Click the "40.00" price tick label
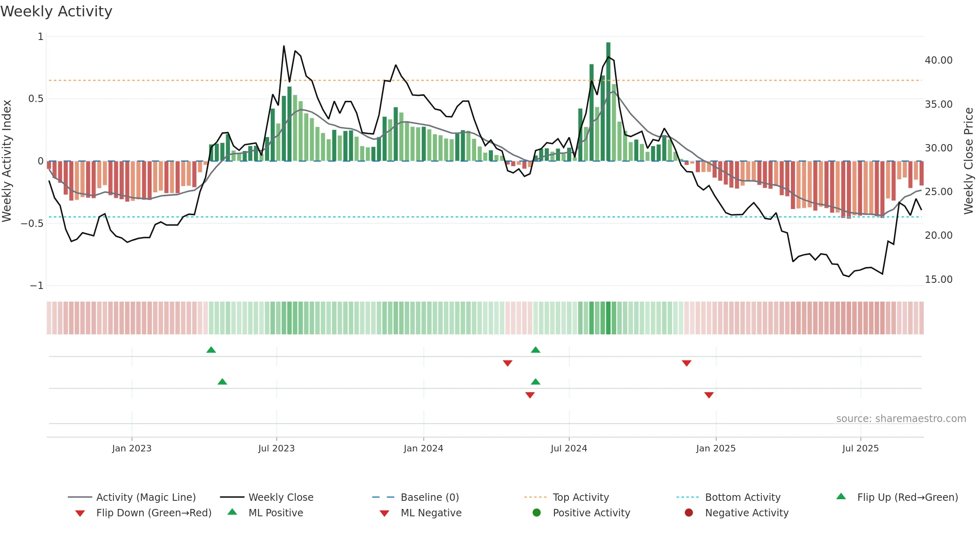 coord(939,60)
